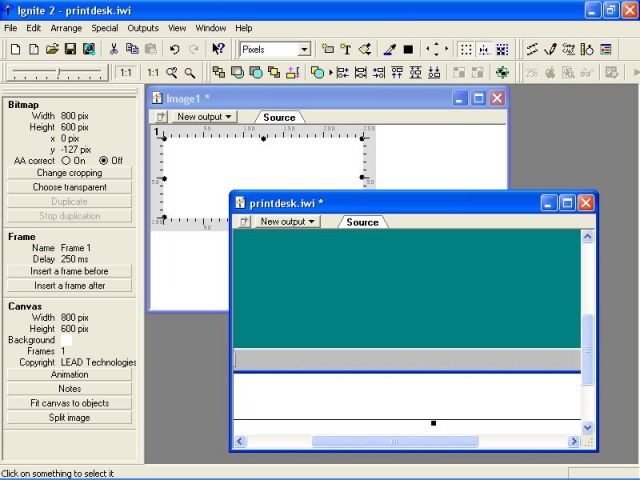The width and height of the screenshot is (640, 480).
Task: Expand New output dropdown in printdesk.iwi window
Action: tap(287, 221)
